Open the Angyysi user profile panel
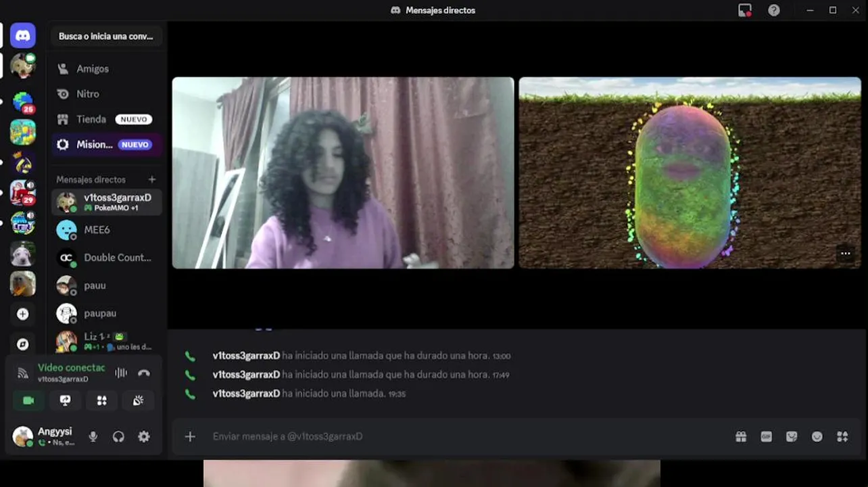Image resolution: width=868 pixels, height=487 pixels. [x=45, y=437]
